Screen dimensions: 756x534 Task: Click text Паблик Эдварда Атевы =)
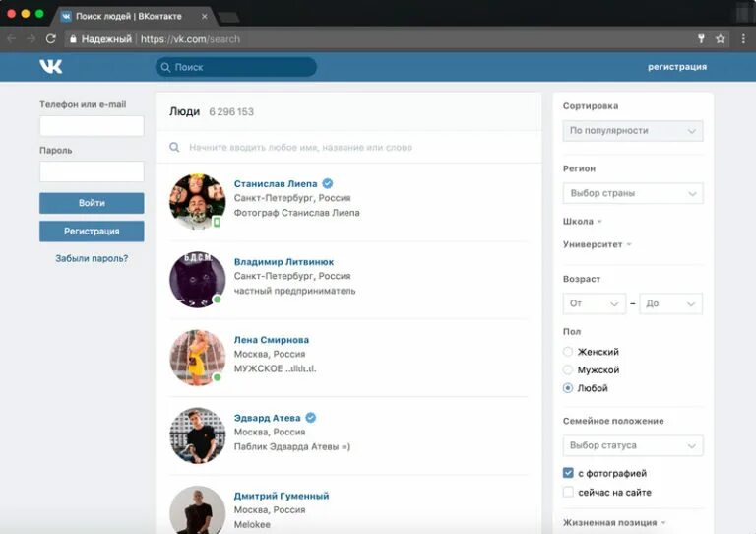[292, 446]
